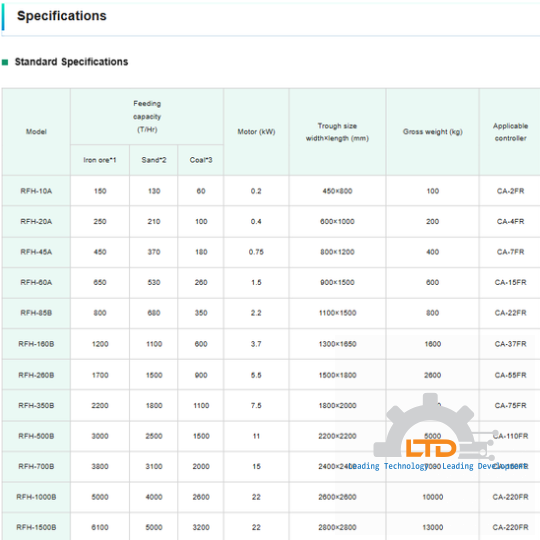Click sand value 130 for RFH-10A
Viewport: 540px width, 540px height.
(x=154, y=191)
